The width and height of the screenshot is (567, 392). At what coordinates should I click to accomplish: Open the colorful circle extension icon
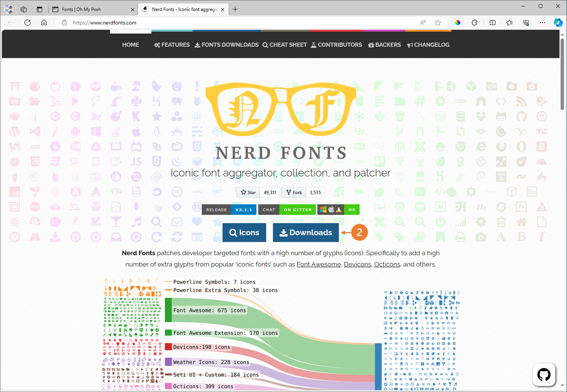(458, 23)
